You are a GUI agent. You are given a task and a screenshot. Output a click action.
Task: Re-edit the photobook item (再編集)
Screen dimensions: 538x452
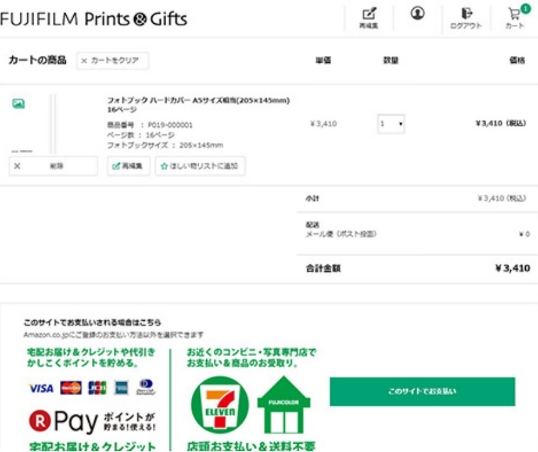pos(128,166)
